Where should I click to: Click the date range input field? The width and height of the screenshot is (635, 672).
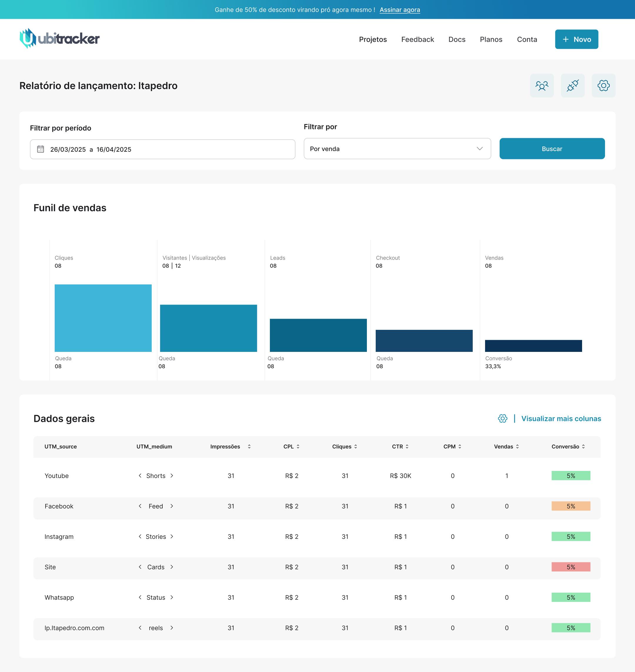(163, 149)
